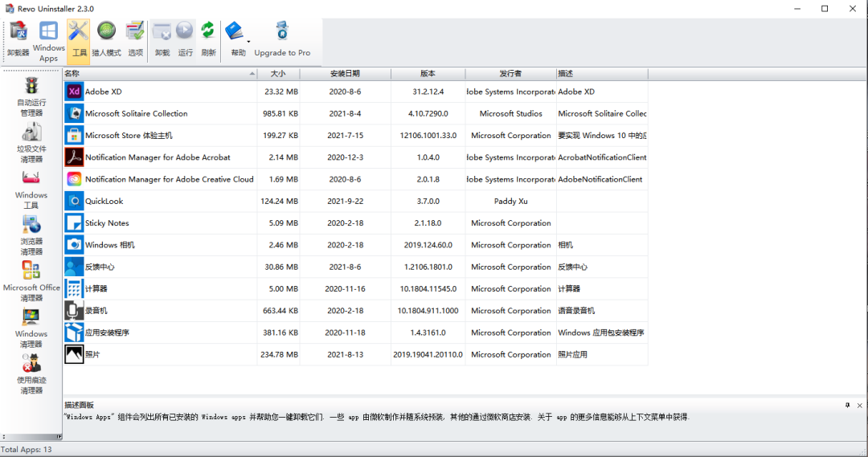Click the sidebar dotted grip handle
The width and height of the screenshot is (868, 457).
[x=31, y=70]
